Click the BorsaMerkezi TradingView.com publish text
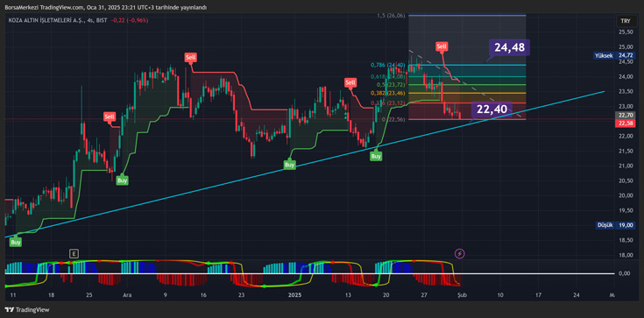The width and height of the screenshot is (644, 318). click(x=105, y=7)
